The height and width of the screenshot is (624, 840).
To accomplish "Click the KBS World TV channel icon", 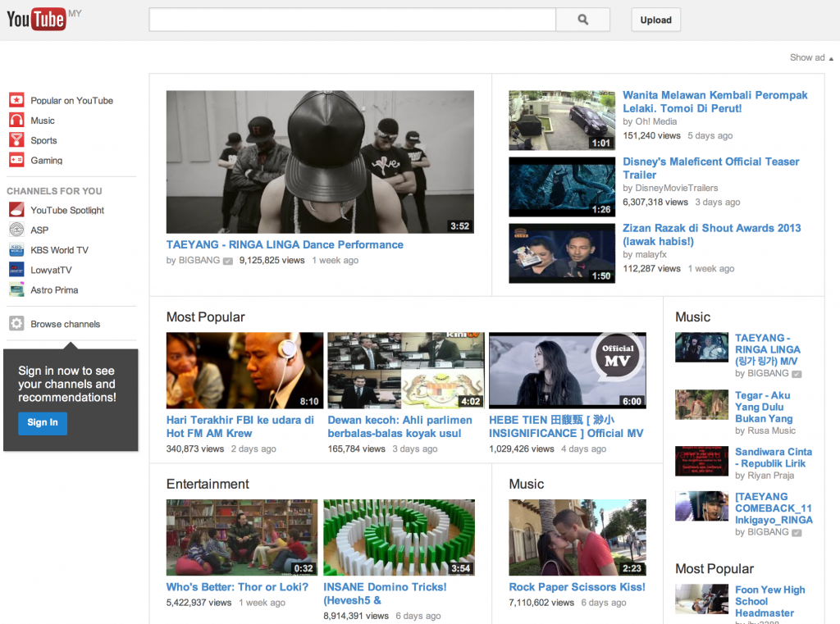I will [x=16, y=249].
